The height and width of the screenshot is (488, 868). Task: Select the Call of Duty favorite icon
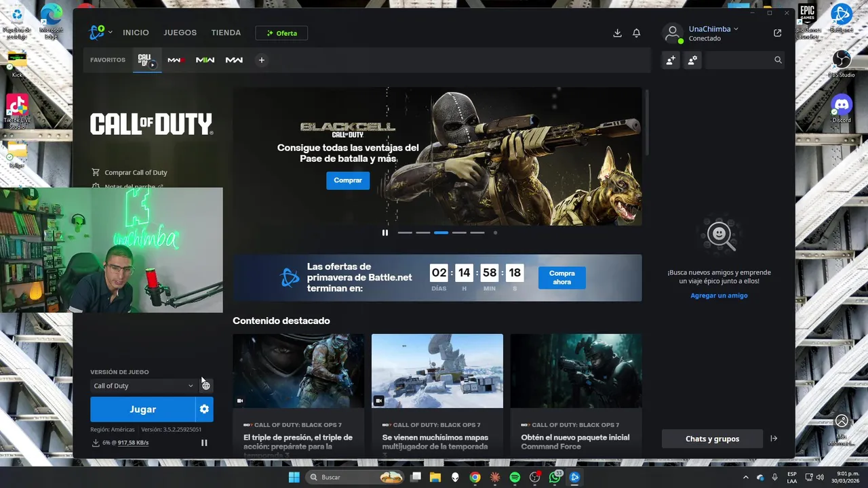click(x=147, y=60)
